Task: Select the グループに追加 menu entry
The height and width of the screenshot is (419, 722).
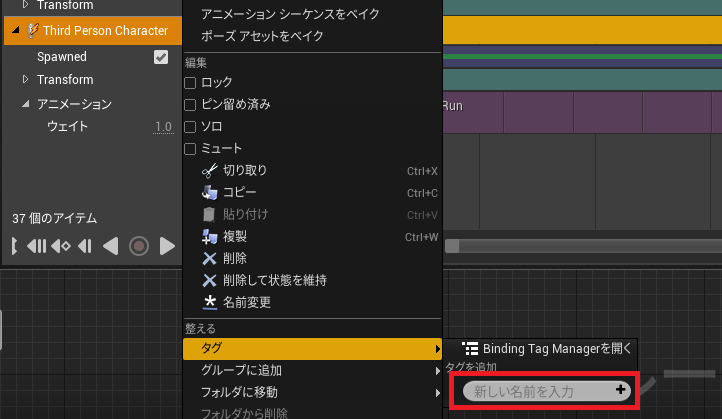Action: tap(312, 371)
